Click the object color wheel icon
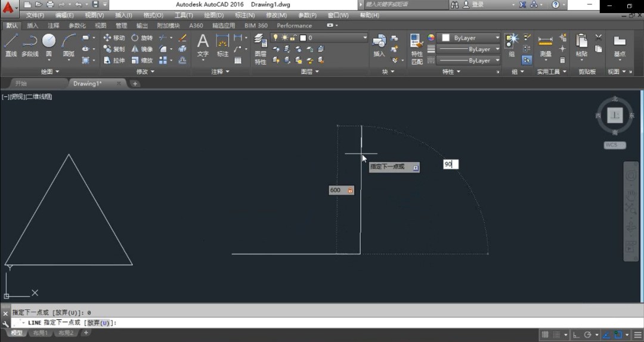The image size is (644, 342). (x=431, y=38)
